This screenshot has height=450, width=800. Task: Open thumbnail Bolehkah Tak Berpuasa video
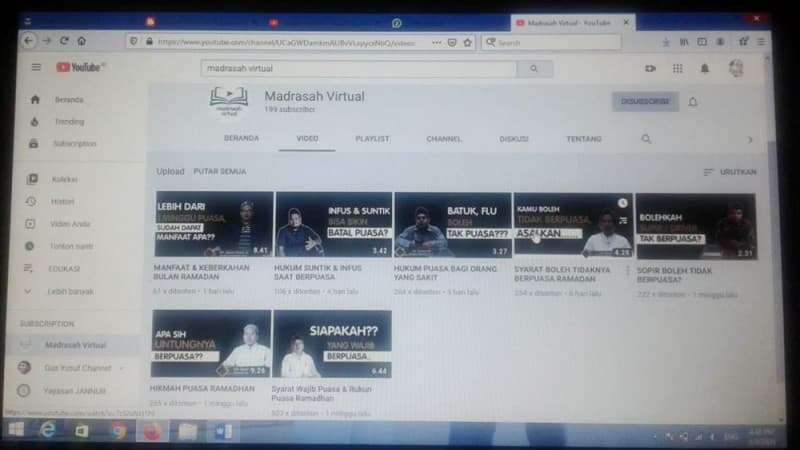tap(696, 227)
